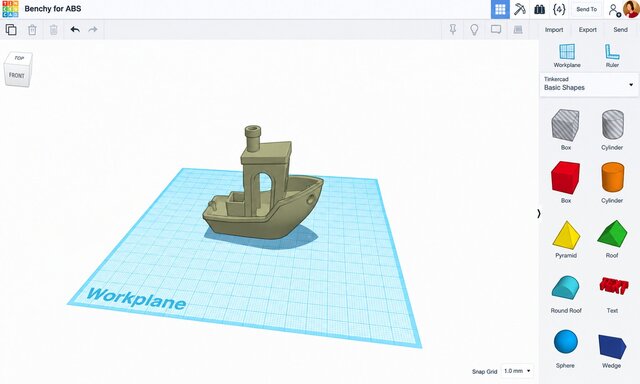Click the Send button
The height and width of the screenshot is (384, 640).
620,30
